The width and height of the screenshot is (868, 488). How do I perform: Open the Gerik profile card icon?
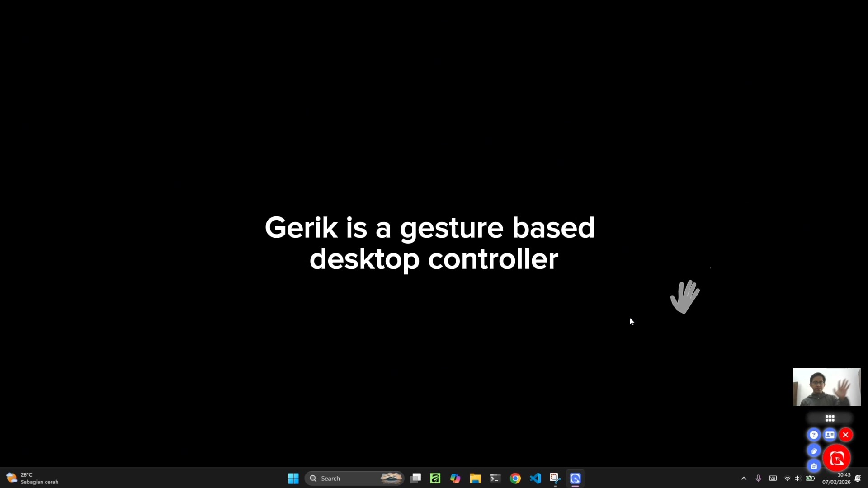[x=830, y=435]
